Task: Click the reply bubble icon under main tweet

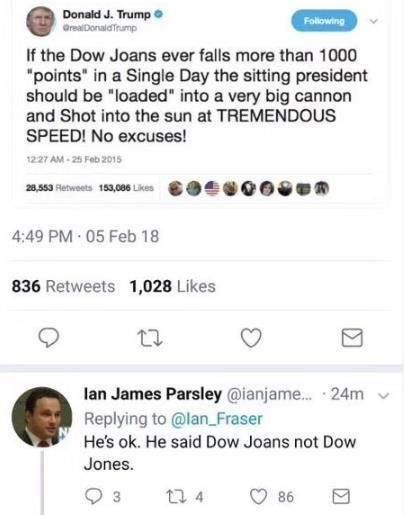Action: pos(49,338)
